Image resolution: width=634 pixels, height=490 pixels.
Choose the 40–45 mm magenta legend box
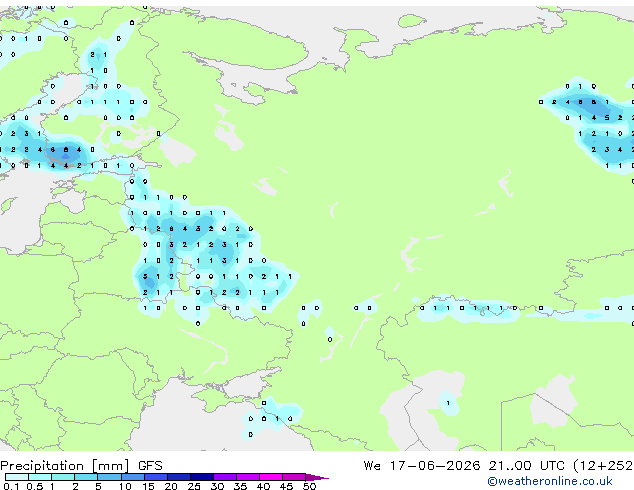tap(271, 477)
